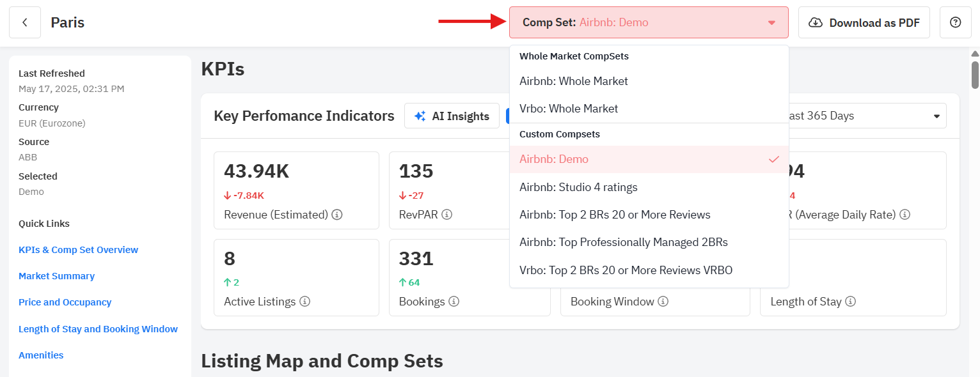Choose Airbnb: Studio 4 ratings comp set
Viewport: 980px width, 377px height.
point(578,187)
